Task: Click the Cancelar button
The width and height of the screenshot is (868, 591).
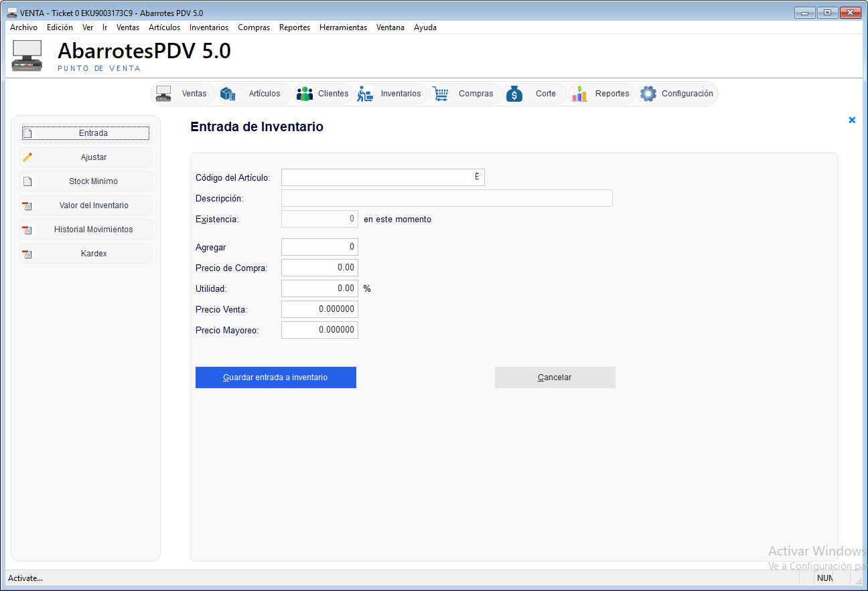Action: point(555,377)
